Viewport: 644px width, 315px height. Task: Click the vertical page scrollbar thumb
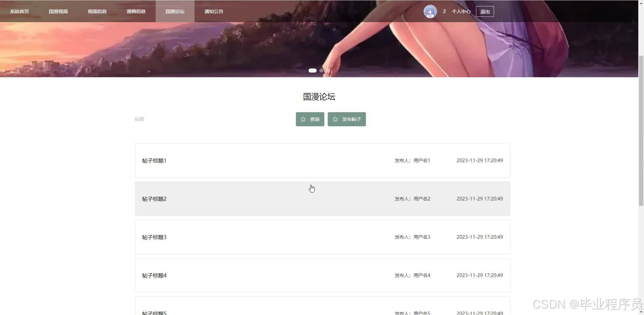coord(641,131)
